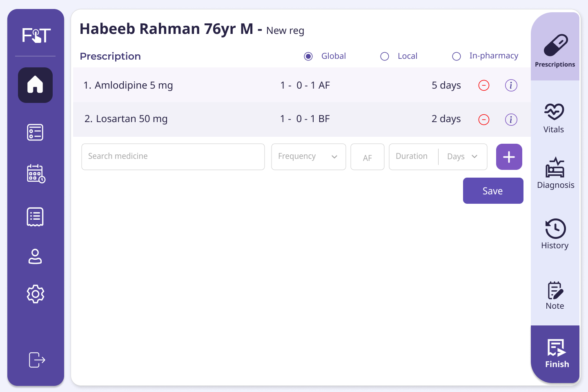The height and width of the screenshot is (392, 588).
Task: Click the plus button to add medicine
Action: (509, 157)
